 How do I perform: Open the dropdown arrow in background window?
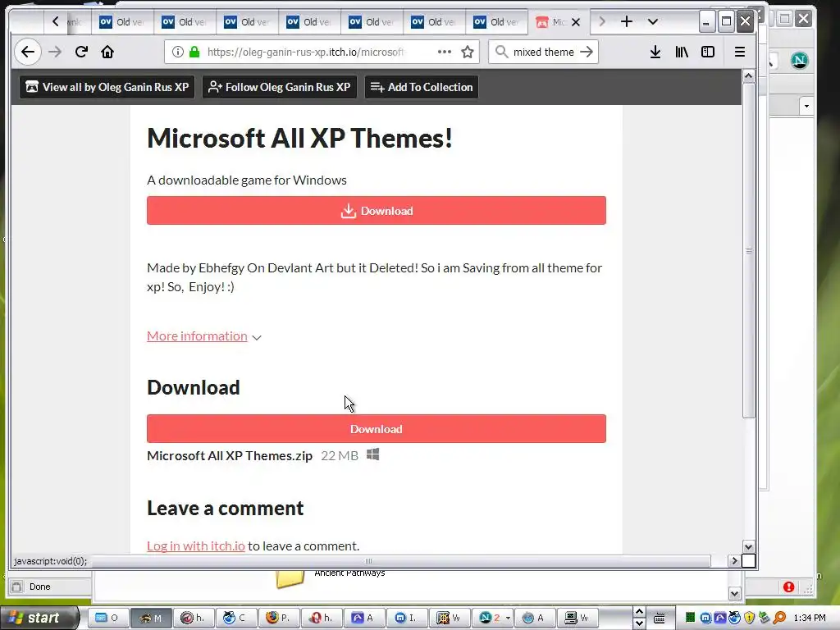point(806,106)
